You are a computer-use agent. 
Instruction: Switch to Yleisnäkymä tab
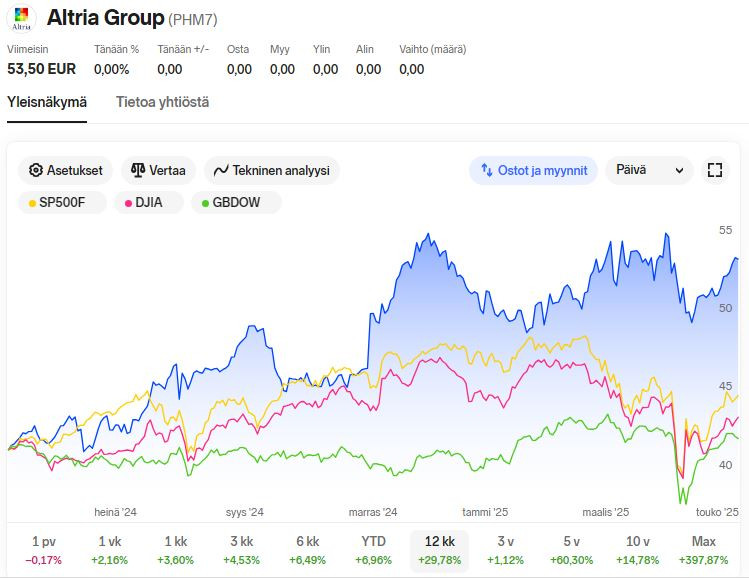click(x=47, y=102)
